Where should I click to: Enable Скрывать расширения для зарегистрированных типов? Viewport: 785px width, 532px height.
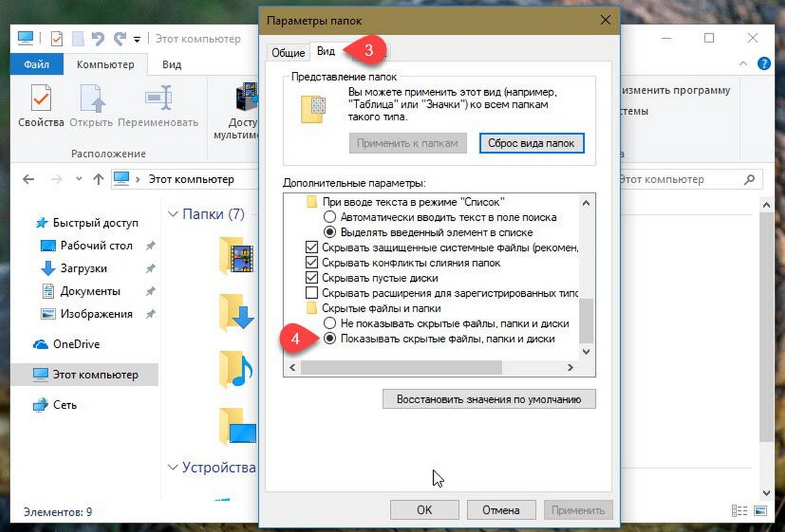pos(311,293)
